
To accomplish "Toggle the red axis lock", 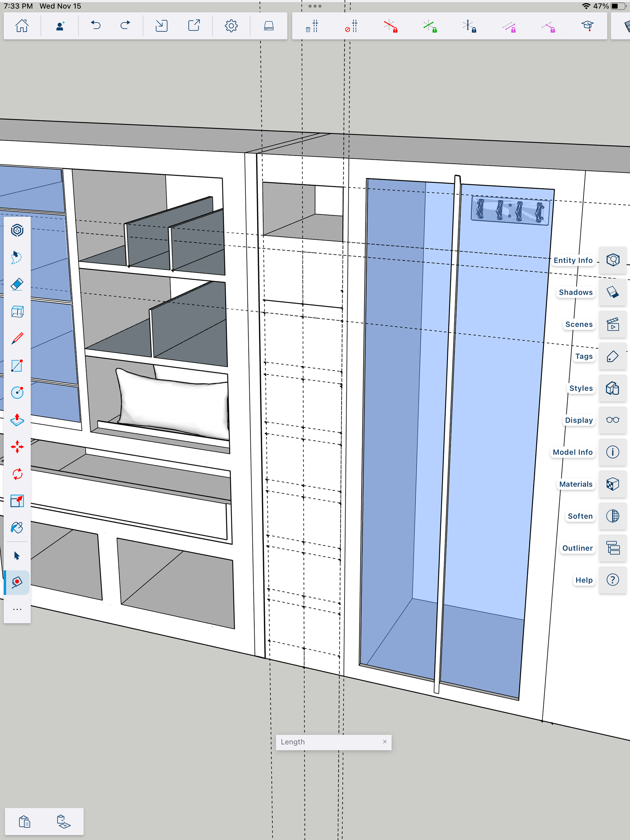I will pos(390,26).
